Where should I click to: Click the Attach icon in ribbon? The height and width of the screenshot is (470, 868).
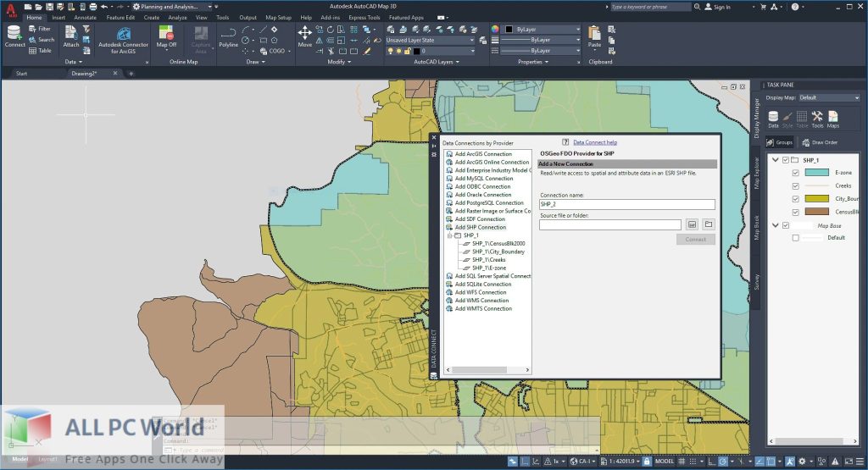click(x=71, y=36)
